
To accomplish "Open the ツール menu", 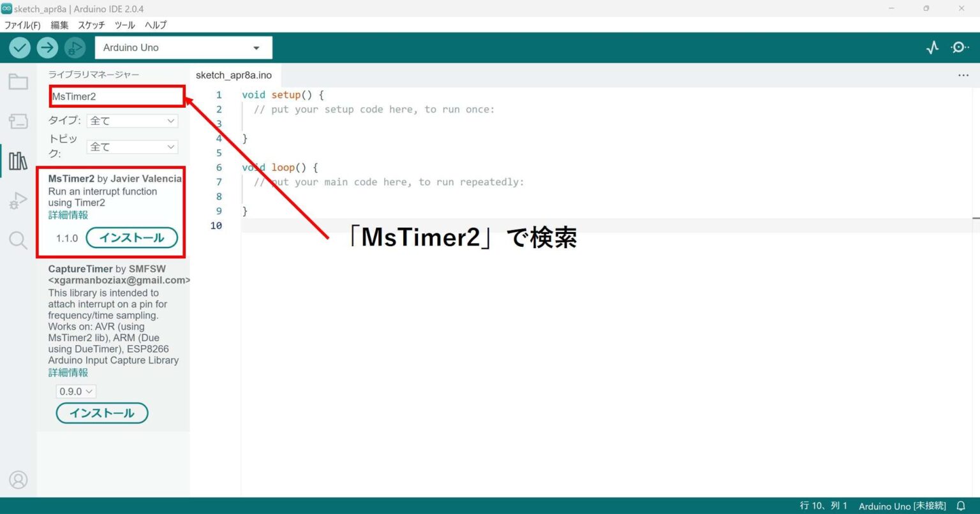I will pyautogui.click(x=124, y=25).
